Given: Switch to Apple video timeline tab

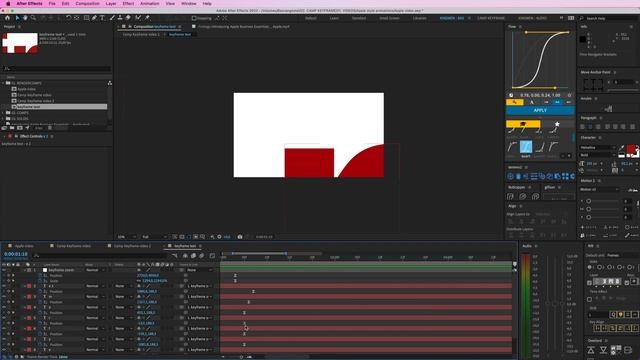Looking at the screenshot, I should coord(24,246).
